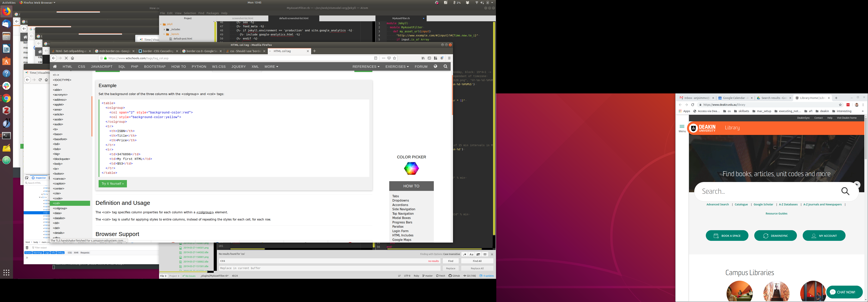
Task: Open the W3Schools search magnifier icon
Action: 445,67
